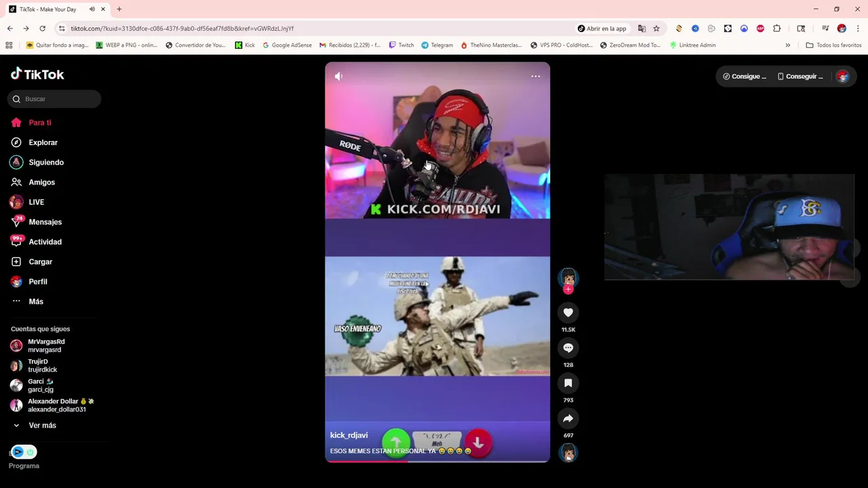Screen dimensions: 868x488
Task: Open Alexander Dollar followed account
Action: [x=52, y=405]
